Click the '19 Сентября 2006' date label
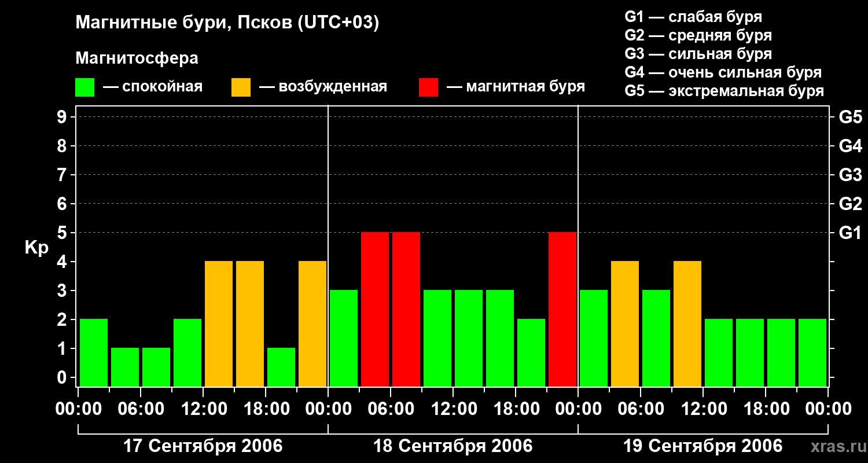Viewport: 868px width, 463px height. point(703,446)
